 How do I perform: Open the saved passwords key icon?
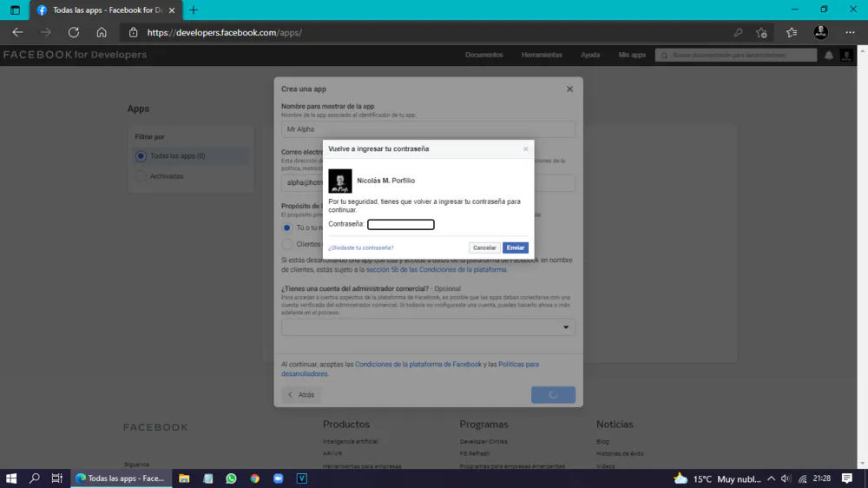[738, 32]
